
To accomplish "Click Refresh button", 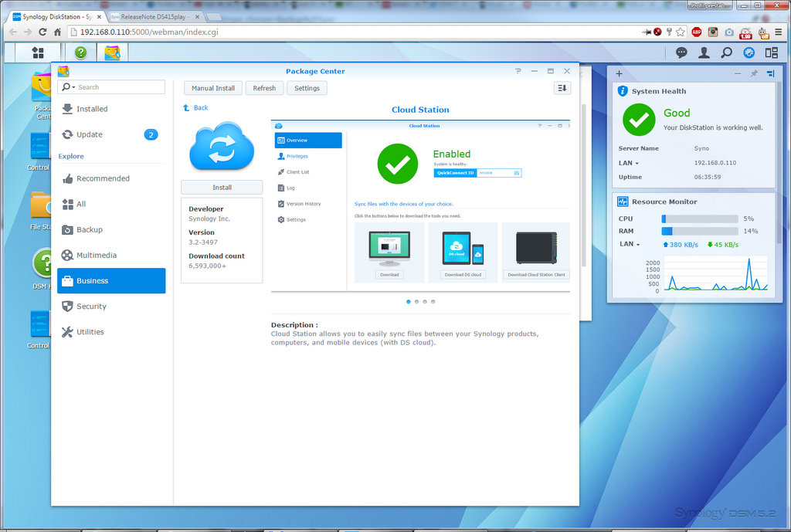I will [264, 88].
